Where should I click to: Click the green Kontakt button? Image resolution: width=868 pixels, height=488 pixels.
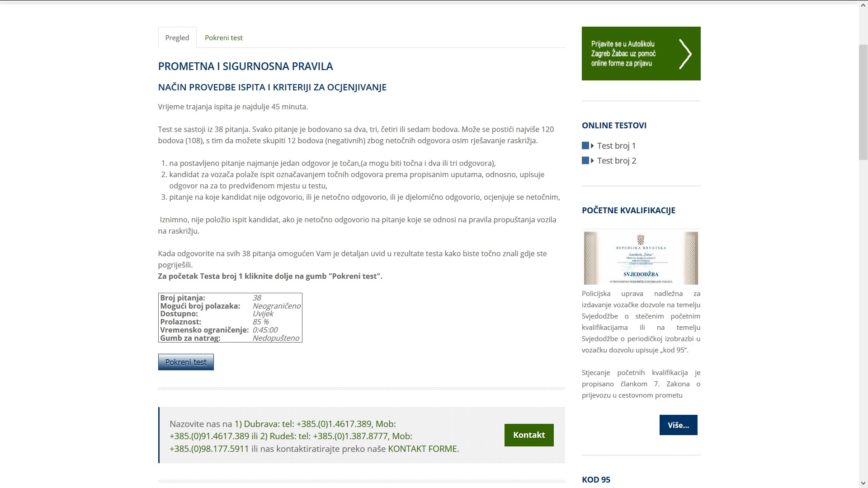(x=529, y=435)
